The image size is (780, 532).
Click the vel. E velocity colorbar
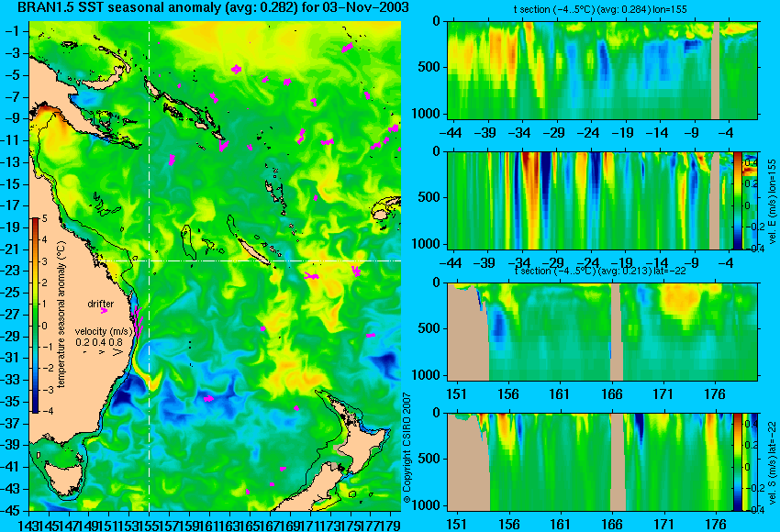point(737,200)
